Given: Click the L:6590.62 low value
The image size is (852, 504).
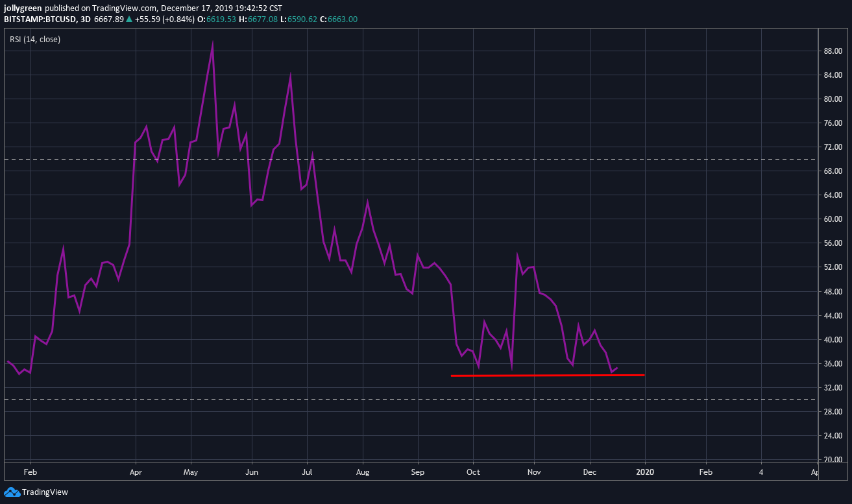Looking at the screenshot, I should click(299, 19).
